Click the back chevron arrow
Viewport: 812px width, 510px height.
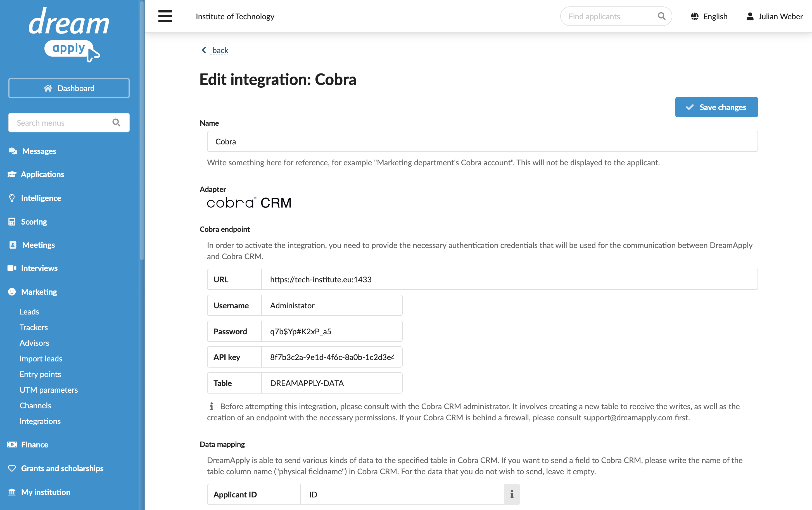coord(204,50)
